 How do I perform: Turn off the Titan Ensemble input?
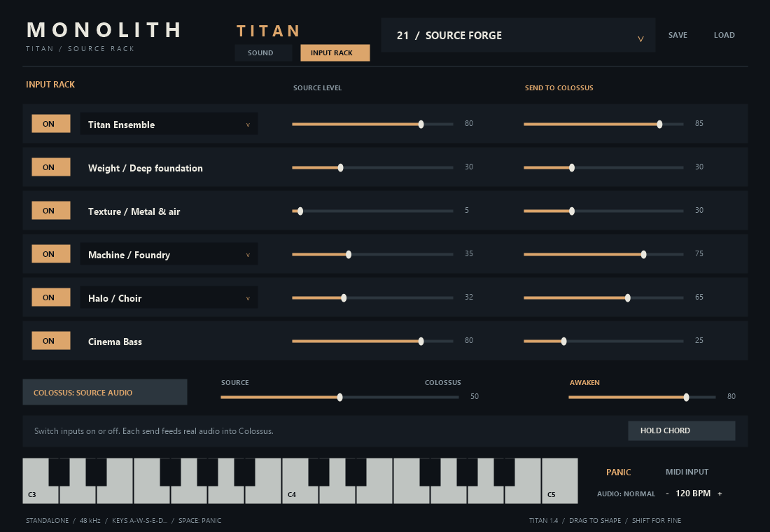pos(51,124)
